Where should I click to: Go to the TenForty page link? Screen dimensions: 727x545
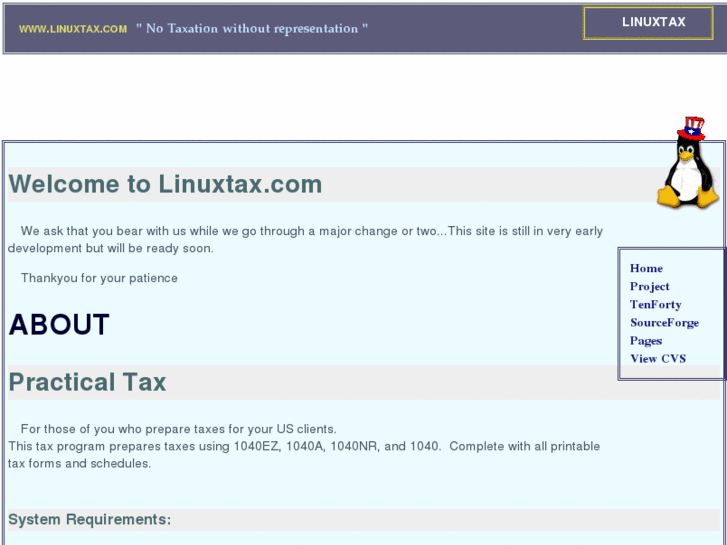(655, 305)
